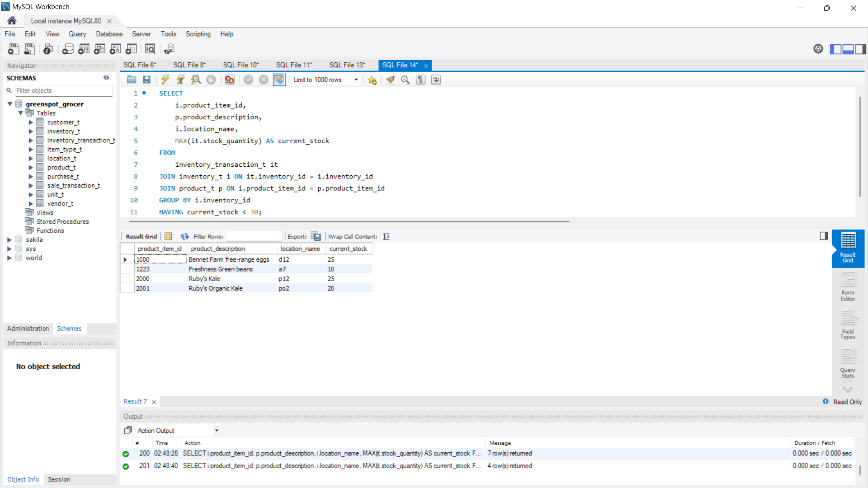Open Limit to 1000 rows dropdown
The image size is (868, 488).
coord(356,80)
